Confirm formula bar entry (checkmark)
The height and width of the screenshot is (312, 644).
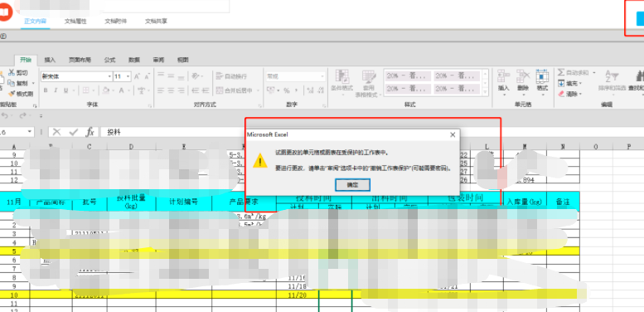click(74, 132)
